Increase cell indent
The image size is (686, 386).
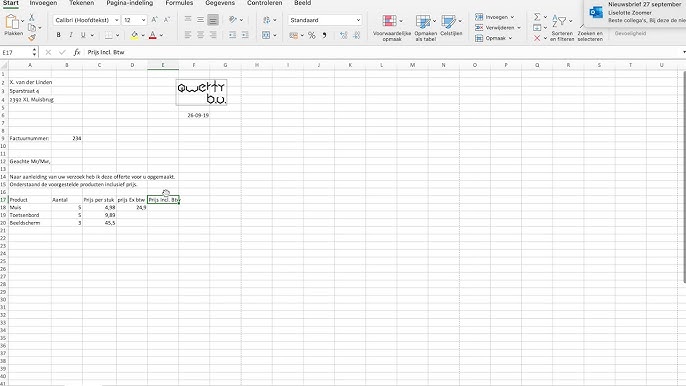tap(245, 35)
